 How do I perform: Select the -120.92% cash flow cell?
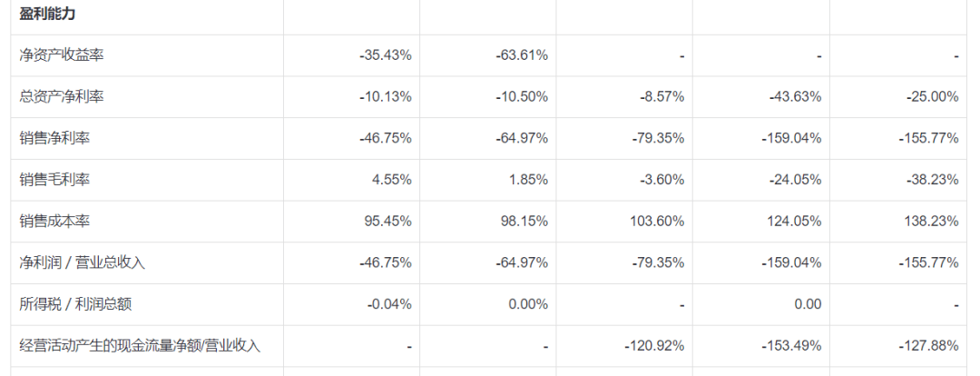pos(654,346)
